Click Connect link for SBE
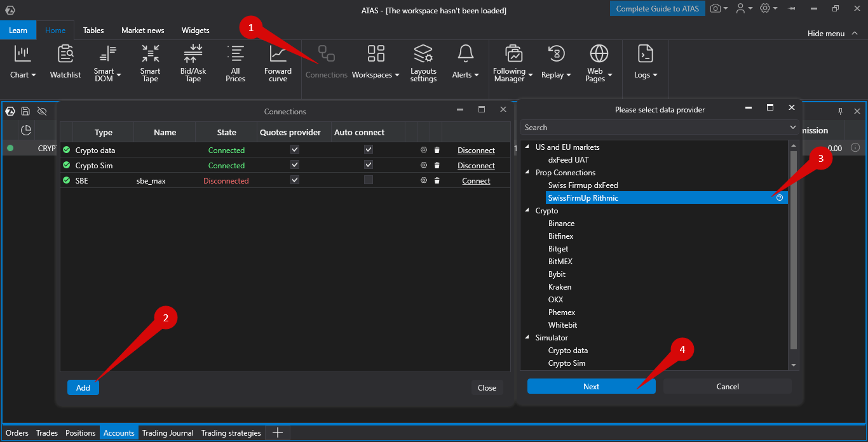Screen dimensions: 868x442 click(476, 181)
